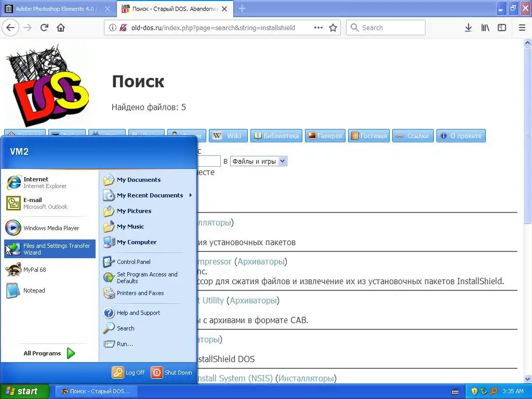Open the browser home page

pos(61,28)
